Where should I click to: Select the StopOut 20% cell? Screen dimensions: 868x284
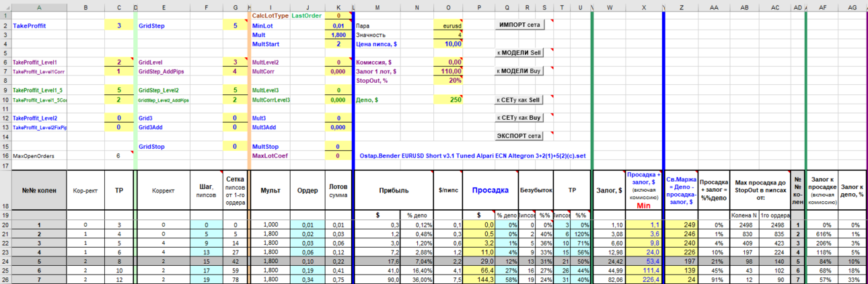(447, 81)
